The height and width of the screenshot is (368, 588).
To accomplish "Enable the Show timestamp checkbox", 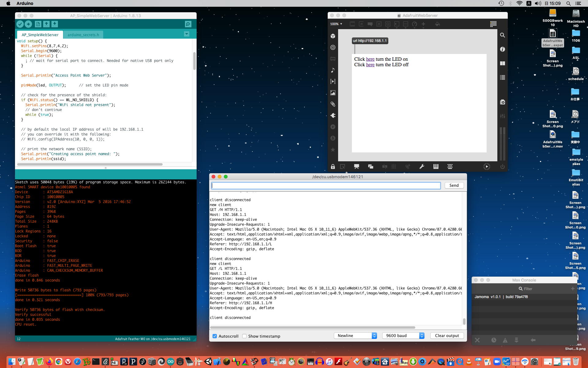I will pyautogui.click(x=244, y=336).
